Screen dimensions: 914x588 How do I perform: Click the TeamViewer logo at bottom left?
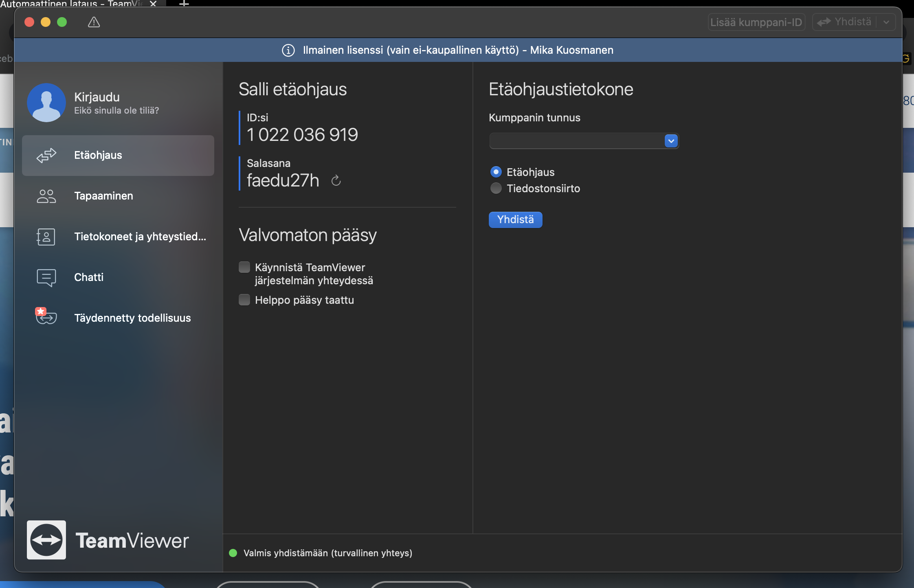click(46, 540)
